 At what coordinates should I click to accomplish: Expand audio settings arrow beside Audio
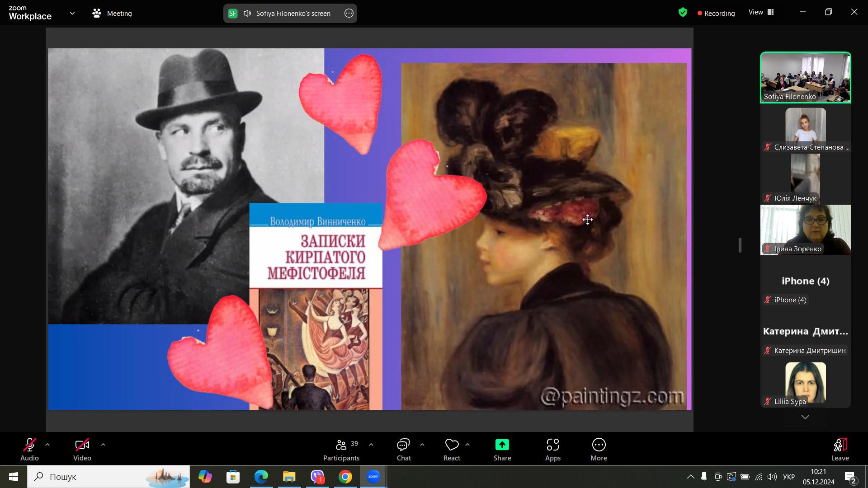47,445
